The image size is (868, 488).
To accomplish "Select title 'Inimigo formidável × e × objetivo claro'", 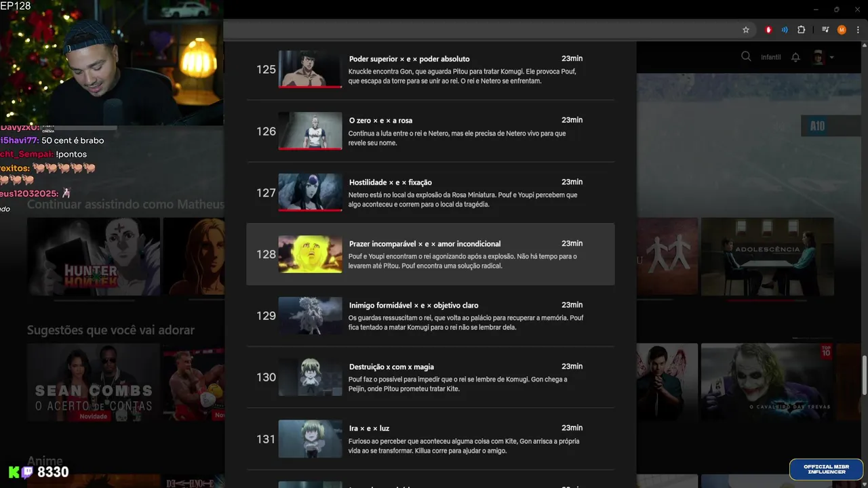I will 414,306.
